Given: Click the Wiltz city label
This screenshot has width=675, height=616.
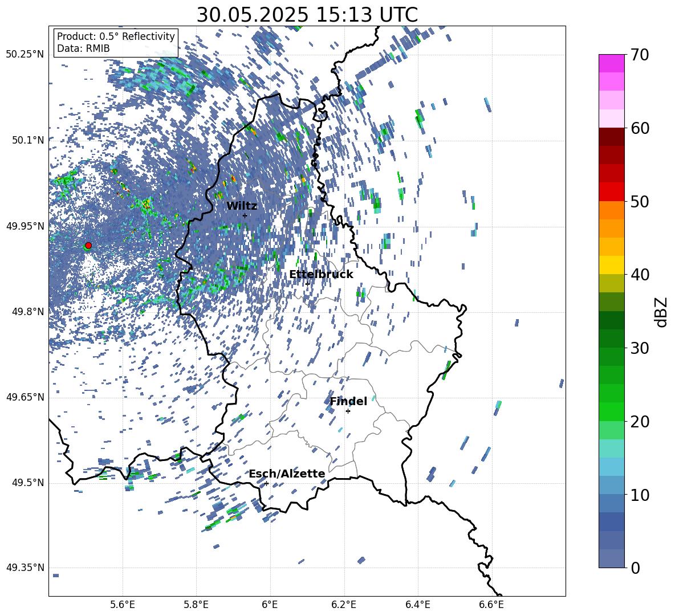Looking at the screenshot, I should pos(242,206).
